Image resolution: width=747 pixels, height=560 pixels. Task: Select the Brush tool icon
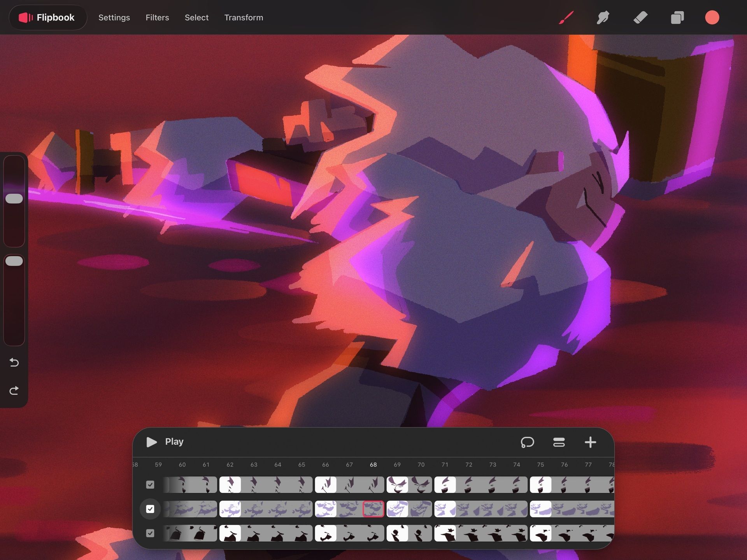pyautogui.click(x=566, y=17)
